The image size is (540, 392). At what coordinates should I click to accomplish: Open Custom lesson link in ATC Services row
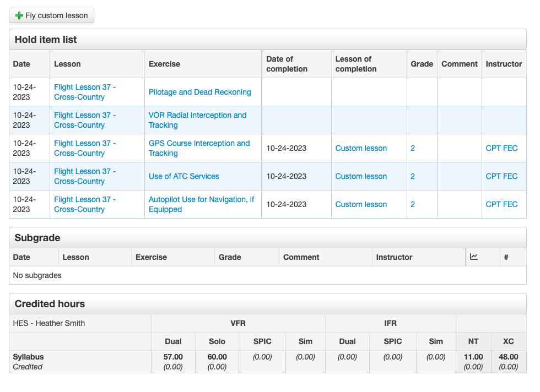pyautogui.click(x=361, y=176)
